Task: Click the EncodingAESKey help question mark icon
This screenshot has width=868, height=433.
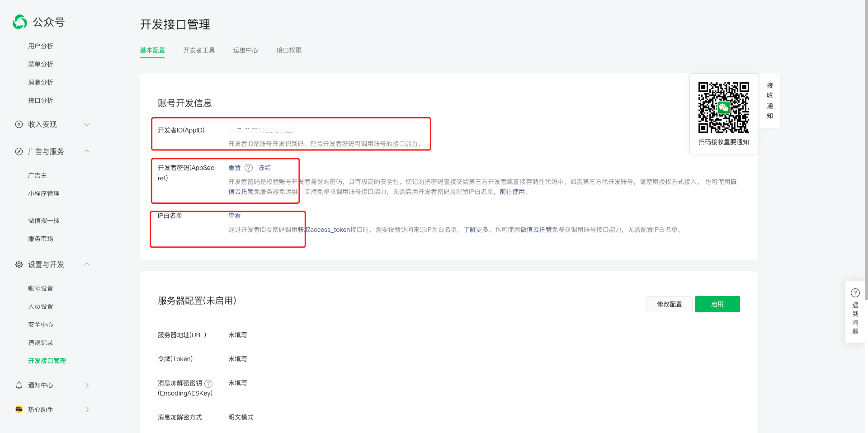Action: tap(208, 383)
